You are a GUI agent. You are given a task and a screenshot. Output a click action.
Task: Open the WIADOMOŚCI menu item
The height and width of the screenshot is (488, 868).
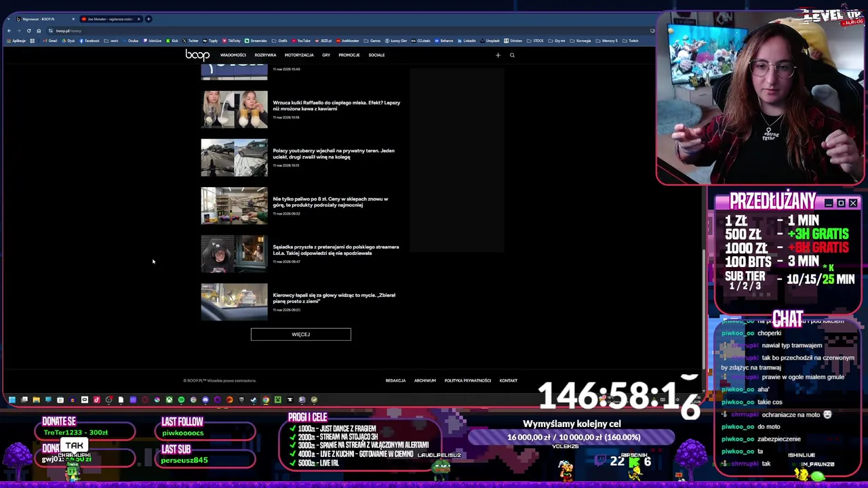233,55
